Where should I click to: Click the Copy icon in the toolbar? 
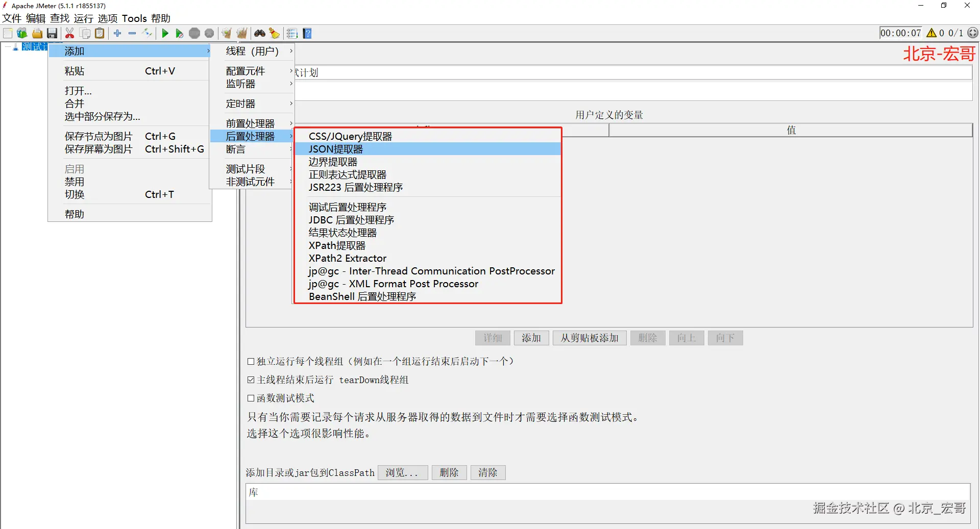pos(85,34)
